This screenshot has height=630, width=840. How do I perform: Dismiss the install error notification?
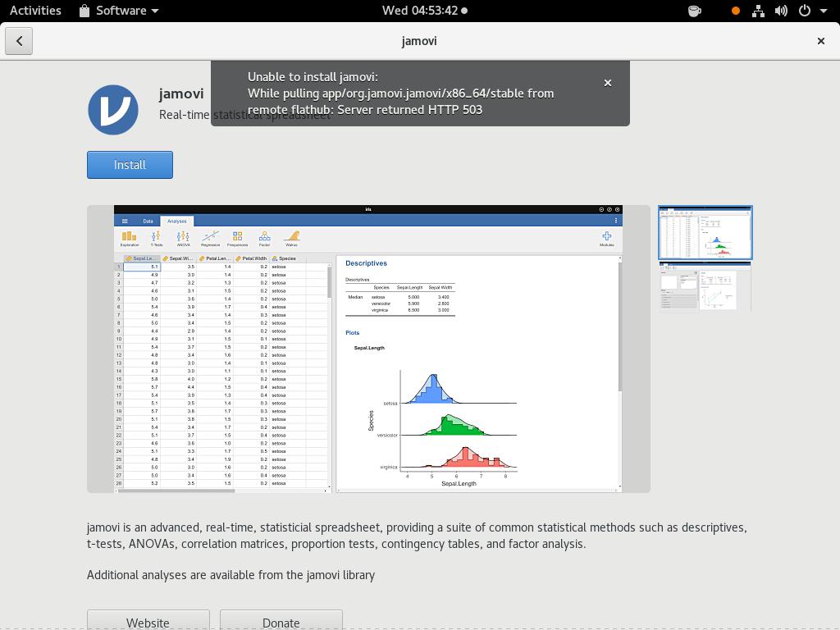click(608, 83)
